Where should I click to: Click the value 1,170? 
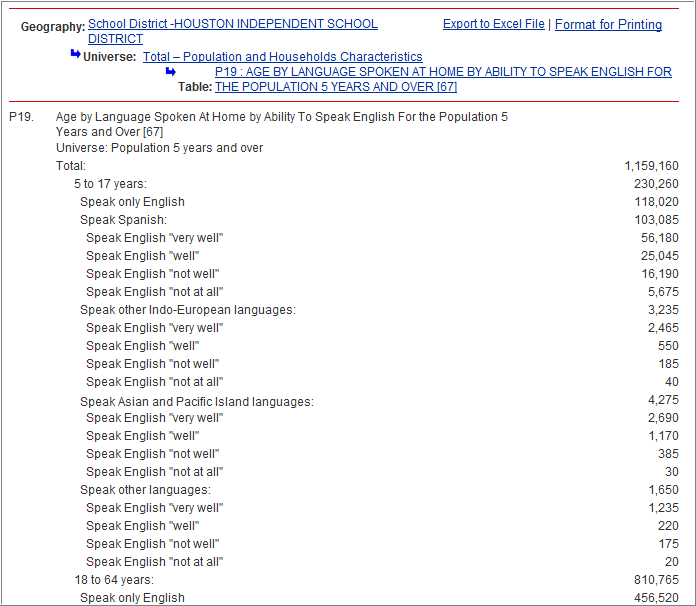tap(664, 436)
